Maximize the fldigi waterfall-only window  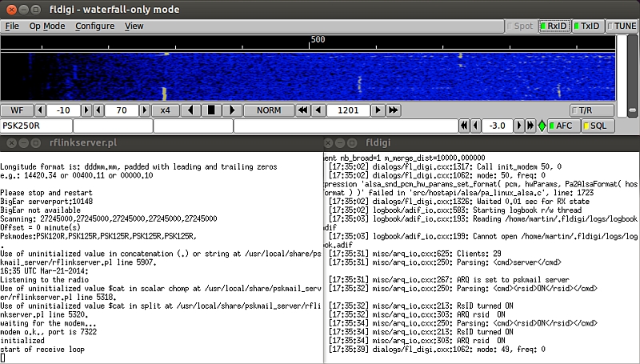(x=36, y=10)
